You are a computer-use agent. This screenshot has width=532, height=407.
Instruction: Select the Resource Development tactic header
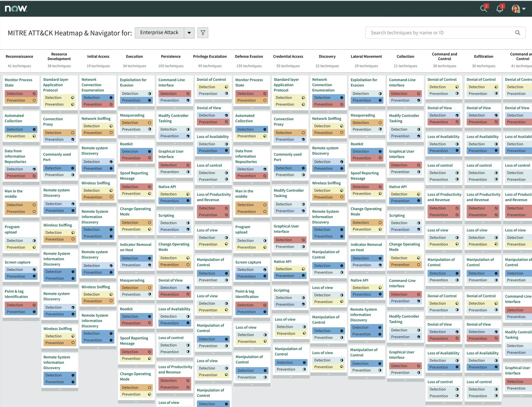point(59,57)
